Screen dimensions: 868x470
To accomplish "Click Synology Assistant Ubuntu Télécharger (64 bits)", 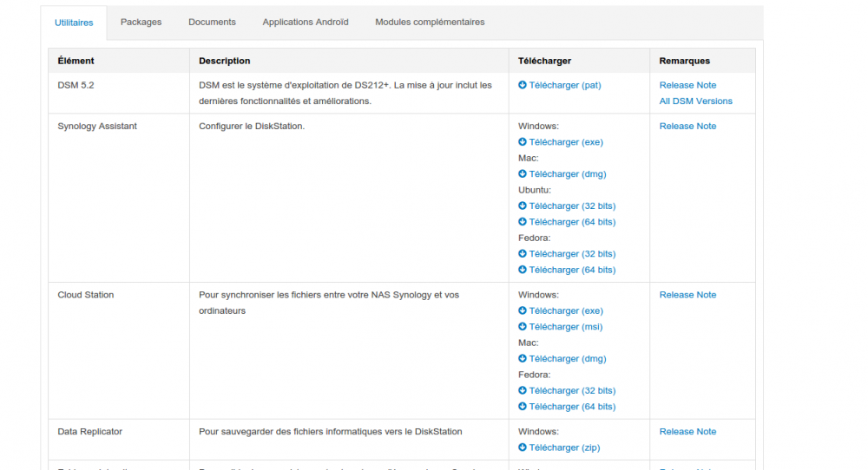I will coord(572,222).
